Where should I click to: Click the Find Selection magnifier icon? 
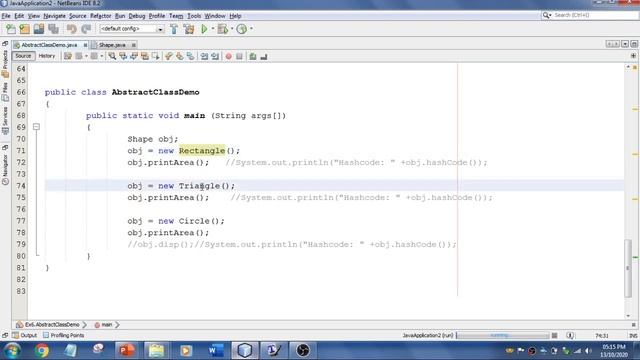[112, 56]
